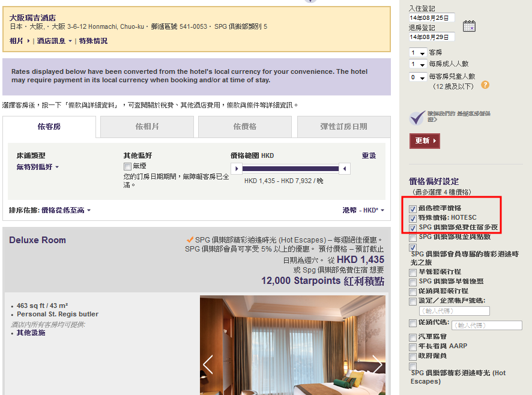
Task: Check the 政府僱員 rate checkbox
Action: pyautogui.click(x=413, y=356)
